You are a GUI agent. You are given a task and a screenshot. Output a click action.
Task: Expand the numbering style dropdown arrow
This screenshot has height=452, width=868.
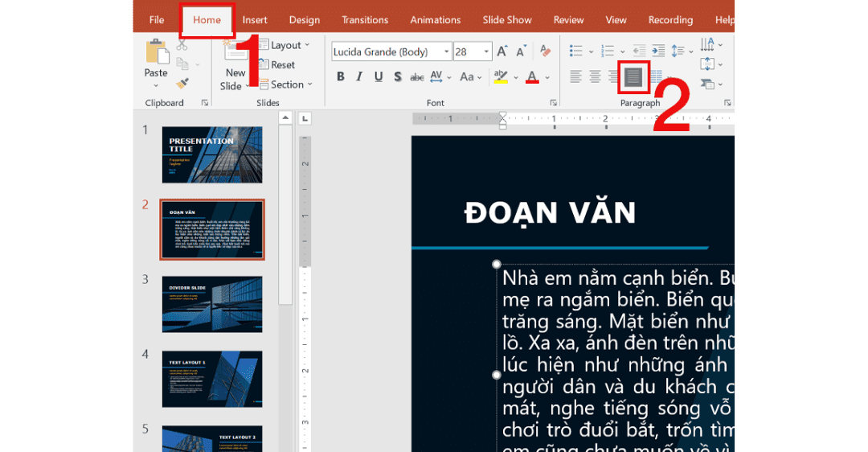(622, 52)
